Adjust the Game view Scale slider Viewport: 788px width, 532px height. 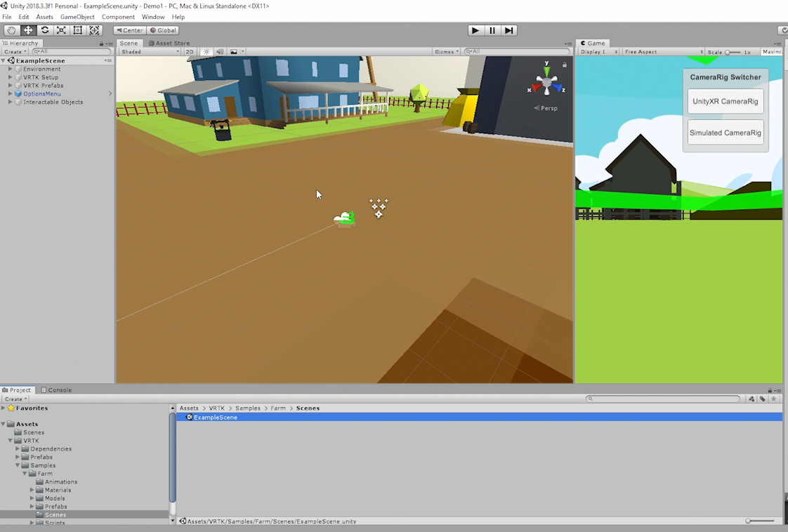pos(733,52)
